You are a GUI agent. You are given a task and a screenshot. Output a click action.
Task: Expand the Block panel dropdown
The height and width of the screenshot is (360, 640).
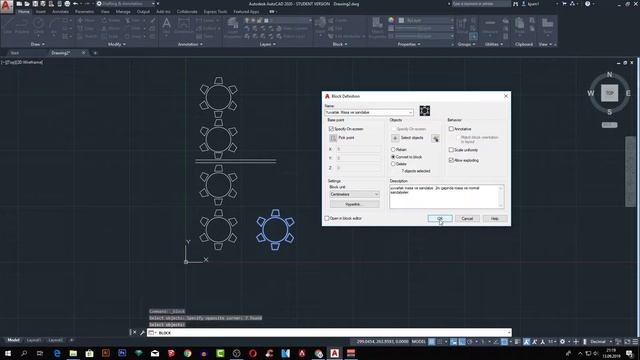pyautogui.click(x=340, y=44)
